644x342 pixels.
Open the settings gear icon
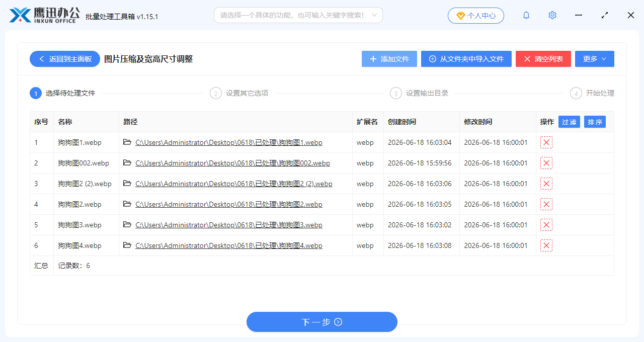coord(552,16)
